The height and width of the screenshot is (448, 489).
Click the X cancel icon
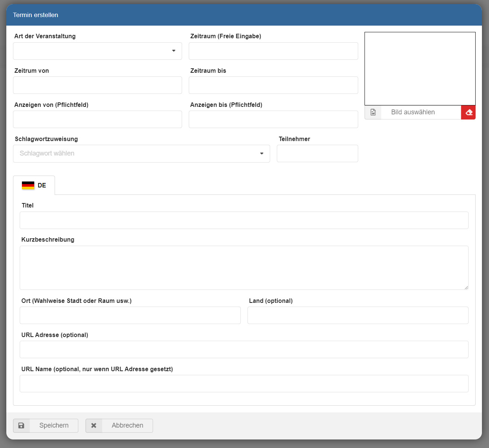pos(94,426)
